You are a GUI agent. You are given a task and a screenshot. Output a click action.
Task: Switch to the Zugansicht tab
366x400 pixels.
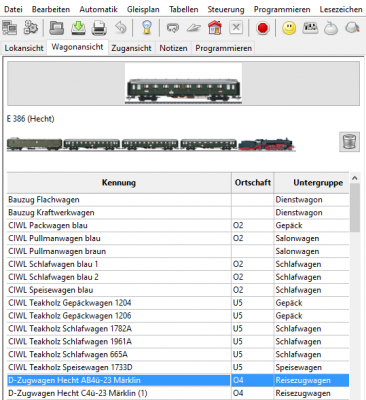click(x=131, y=48)
